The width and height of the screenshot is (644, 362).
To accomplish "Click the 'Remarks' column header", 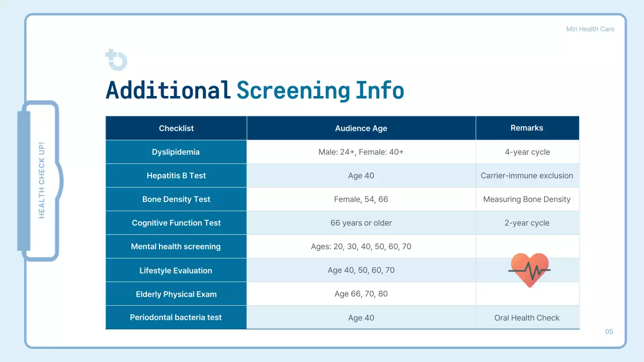I will 527,128.
